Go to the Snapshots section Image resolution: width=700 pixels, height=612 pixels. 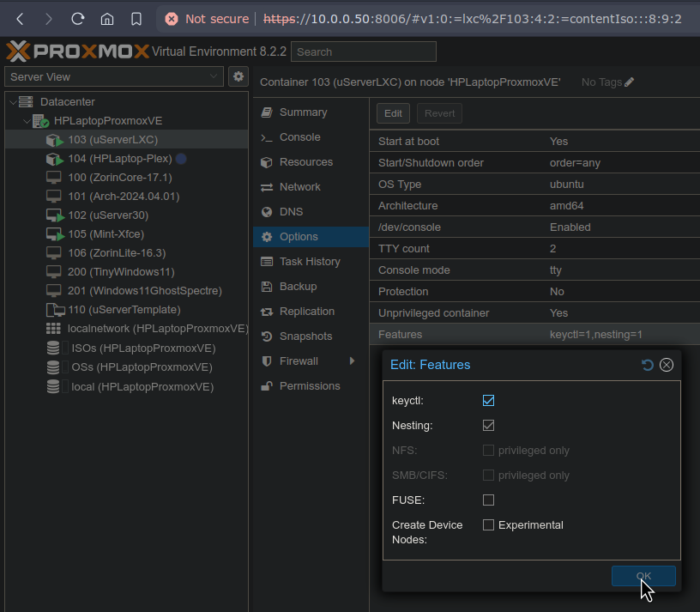pyautogui.click(x=305, y=336)
